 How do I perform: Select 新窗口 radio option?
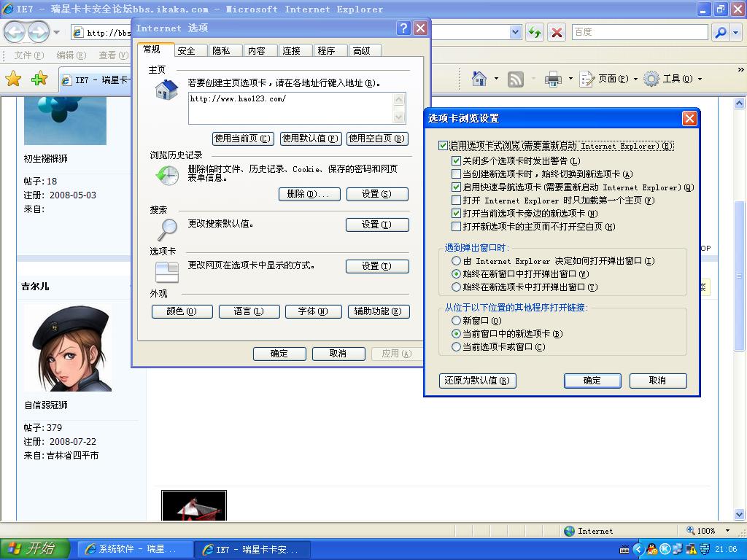click(x=456, y=321)
